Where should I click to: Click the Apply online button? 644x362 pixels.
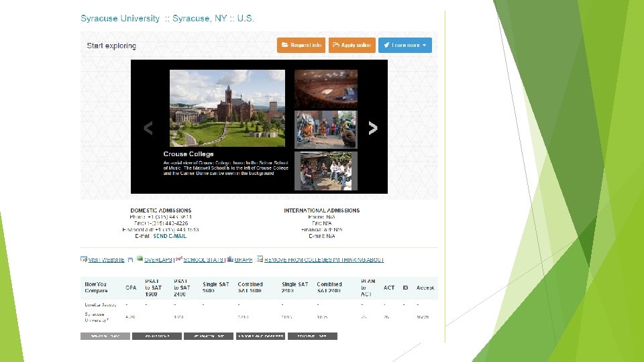[352, 45]
